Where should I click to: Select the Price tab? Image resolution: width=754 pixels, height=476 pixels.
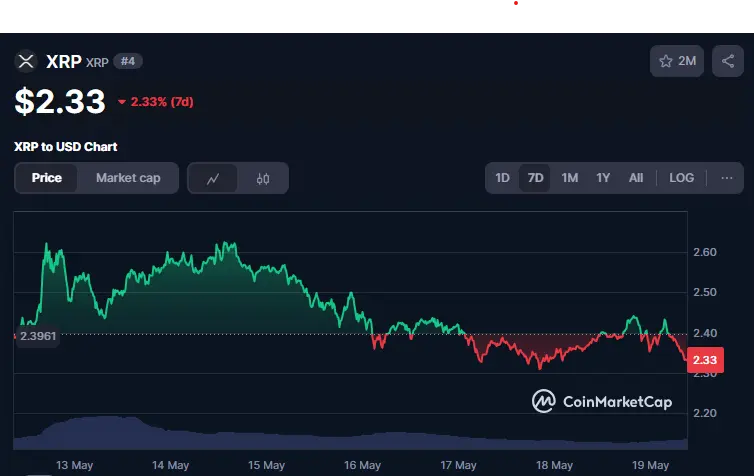(x=47, y=178)
